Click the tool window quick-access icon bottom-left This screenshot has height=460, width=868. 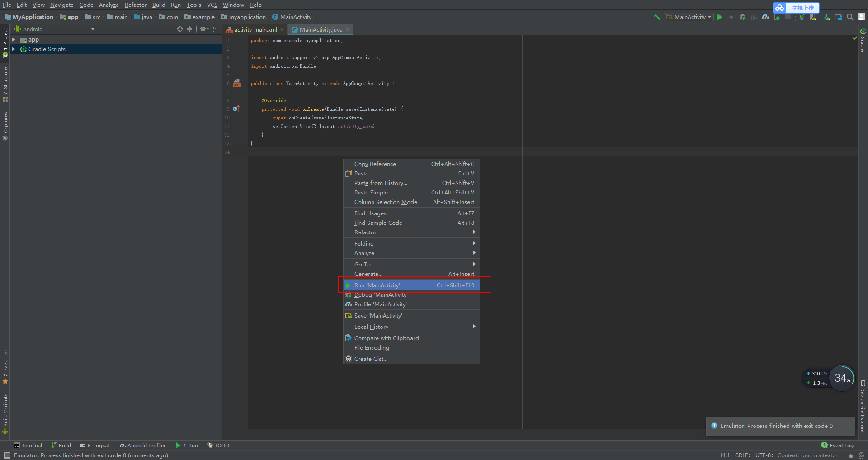click(x=7, y=455)
